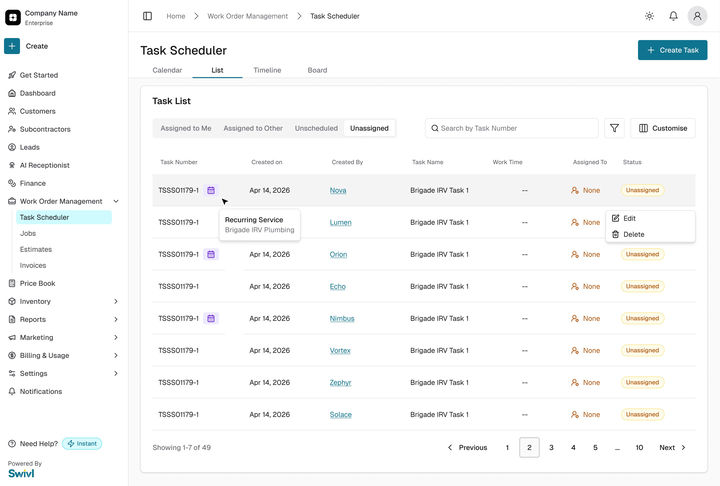This screenshot has height=486, width=720.
Task: Click the Instant help badge
Action: point(82,444)
